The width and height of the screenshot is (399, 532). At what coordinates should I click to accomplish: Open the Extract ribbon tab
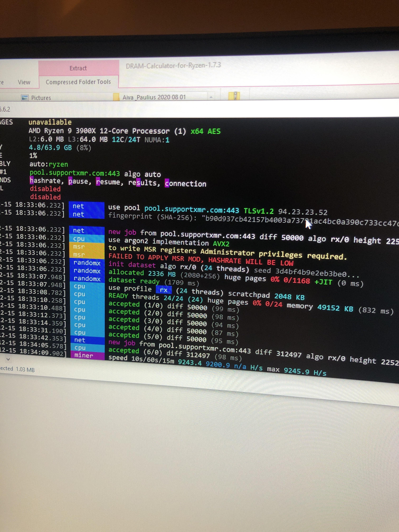click(x=78, y=68)
